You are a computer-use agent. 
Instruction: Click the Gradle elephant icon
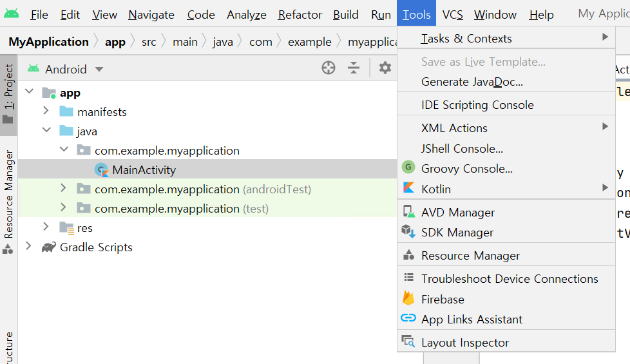[x=48, y=247]
